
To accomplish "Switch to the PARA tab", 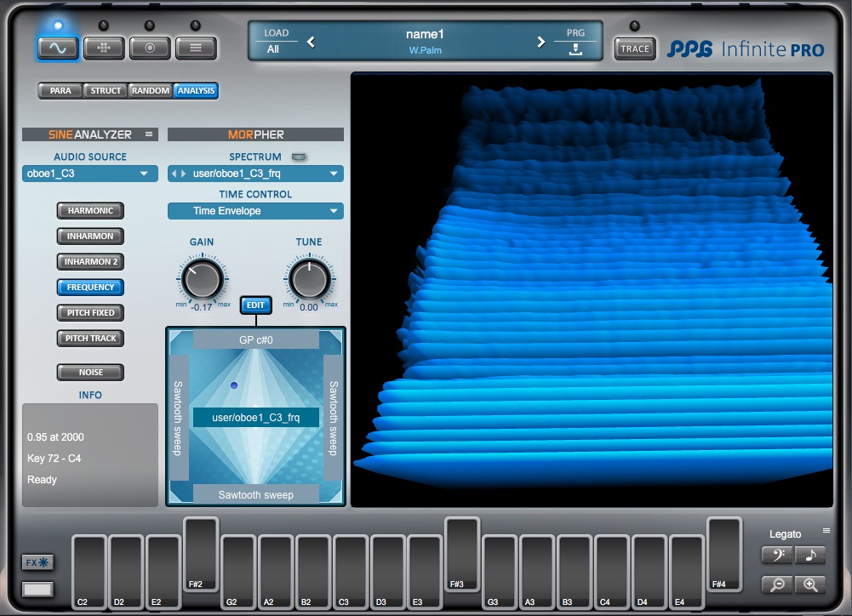I will pyautogui.click(x=61, y=91).
